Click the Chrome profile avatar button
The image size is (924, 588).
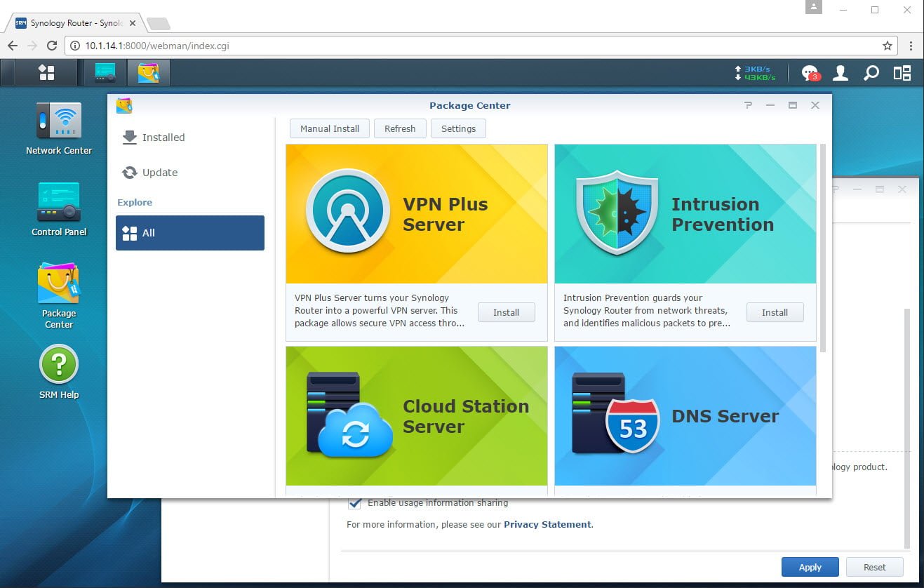[814, 7]
